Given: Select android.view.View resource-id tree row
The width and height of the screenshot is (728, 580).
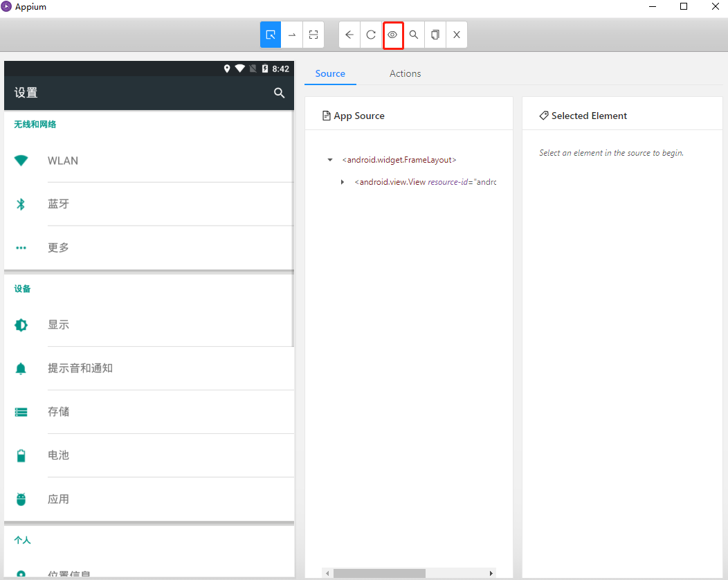Looking at the screenshot, I should (426, 182).
